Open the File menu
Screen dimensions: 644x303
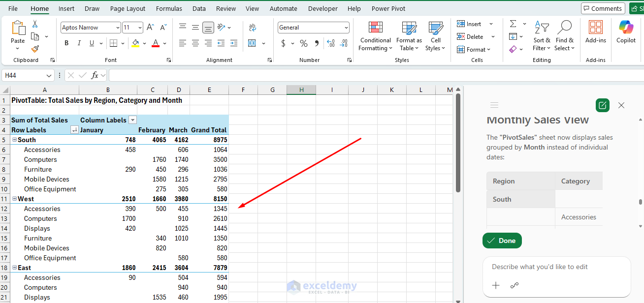13,8
